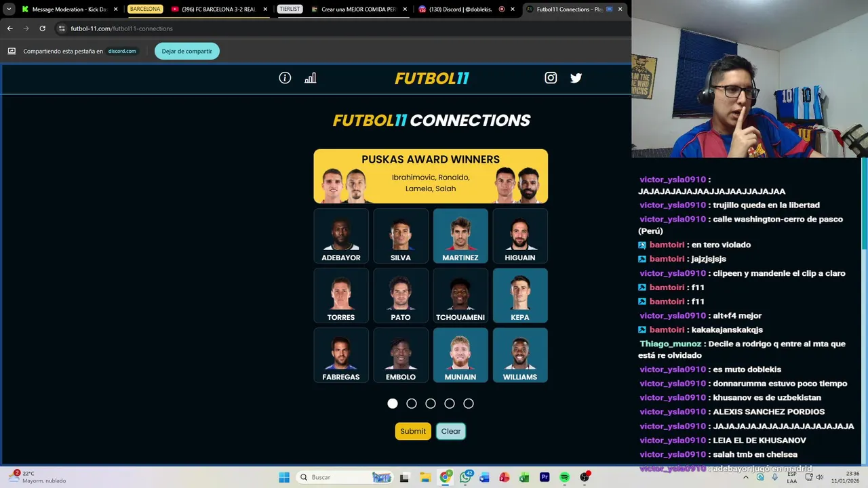Select the Silva player card

(x=401, y=236)
